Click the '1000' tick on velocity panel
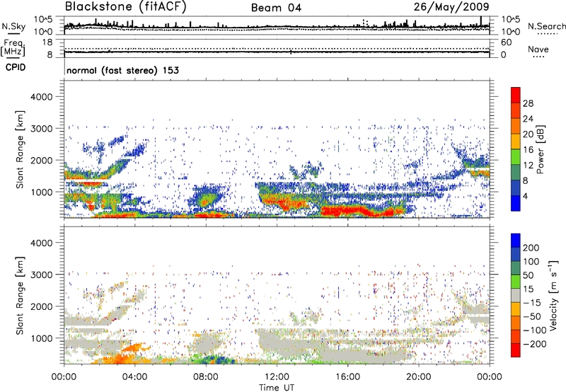 [41, 338]
